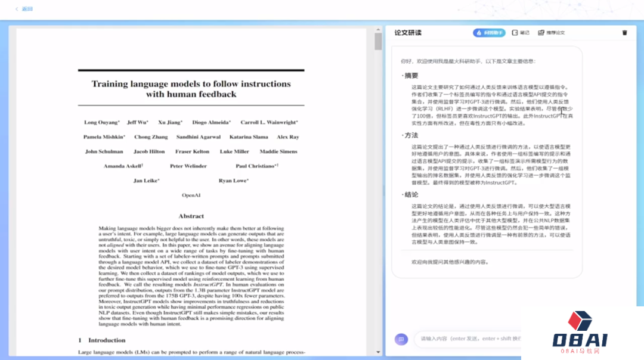Click the purple chat bubble icon
The height and width of the screenshot is (360, 644).
401,339
